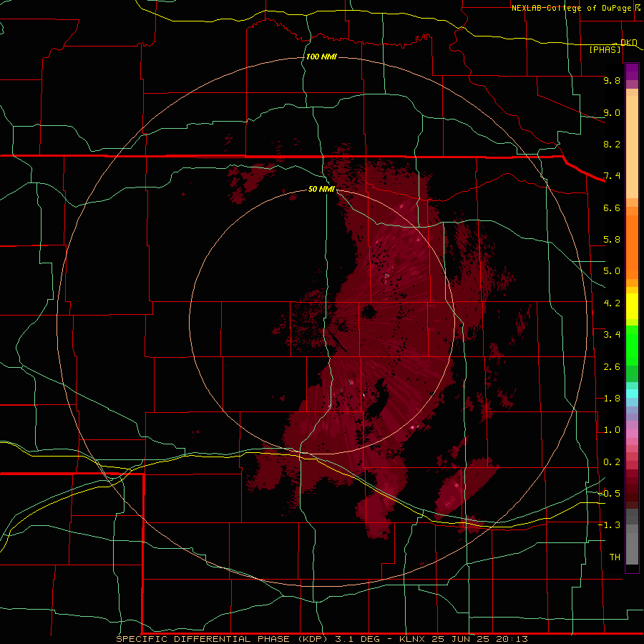Click the 7.4 value on the color scale
Screen dimensions: 644x644
tap(612, 176)
